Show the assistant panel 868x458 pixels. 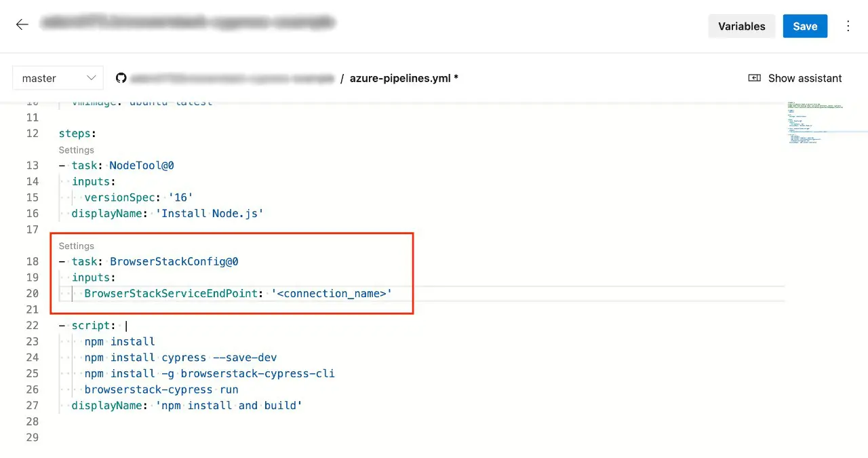pyautogui.click(x=795, y=78)
